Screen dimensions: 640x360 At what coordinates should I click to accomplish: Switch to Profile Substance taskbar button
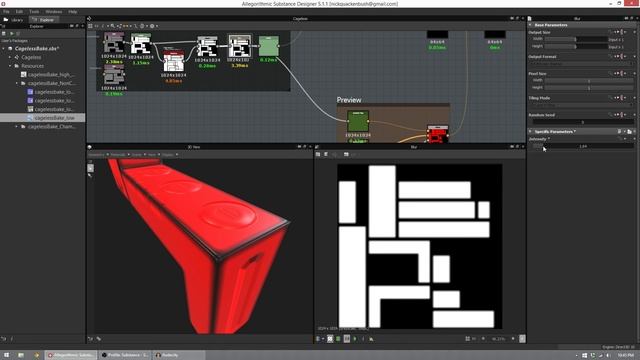(x=125, y=355)
